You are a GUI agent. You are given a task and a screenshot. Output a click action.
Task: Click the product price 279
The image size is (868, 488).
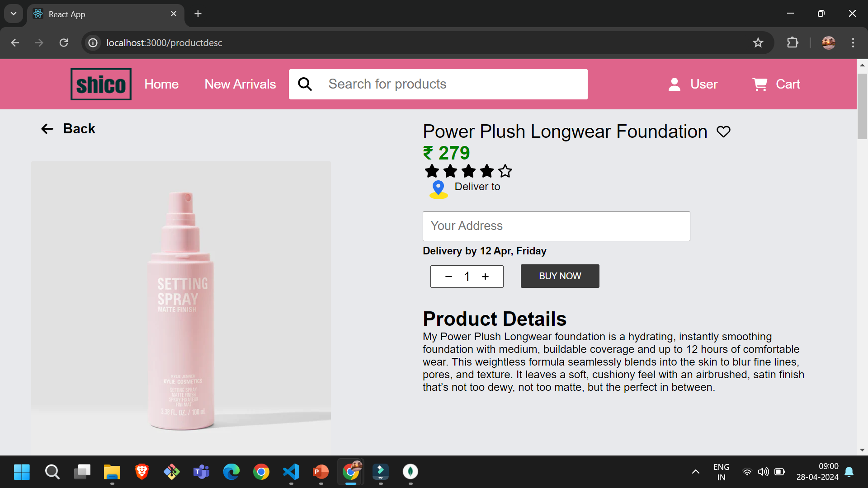pos(447,153)
